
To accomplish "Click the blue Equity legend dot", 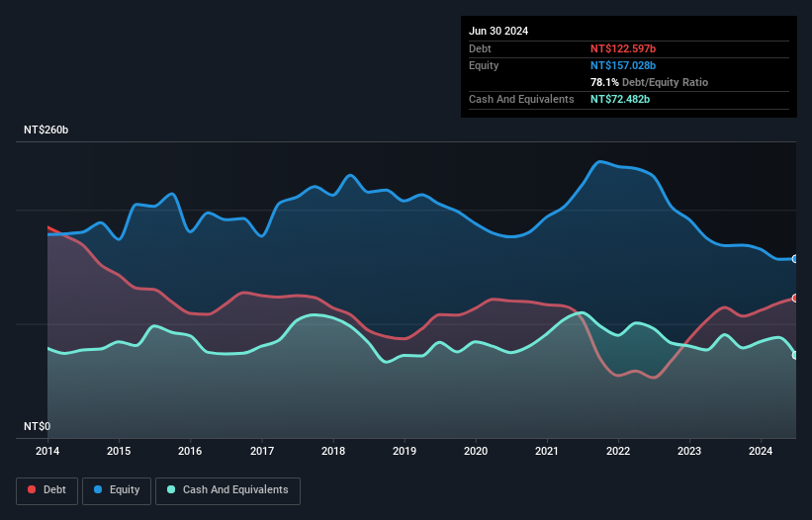I will pos(98,489).
